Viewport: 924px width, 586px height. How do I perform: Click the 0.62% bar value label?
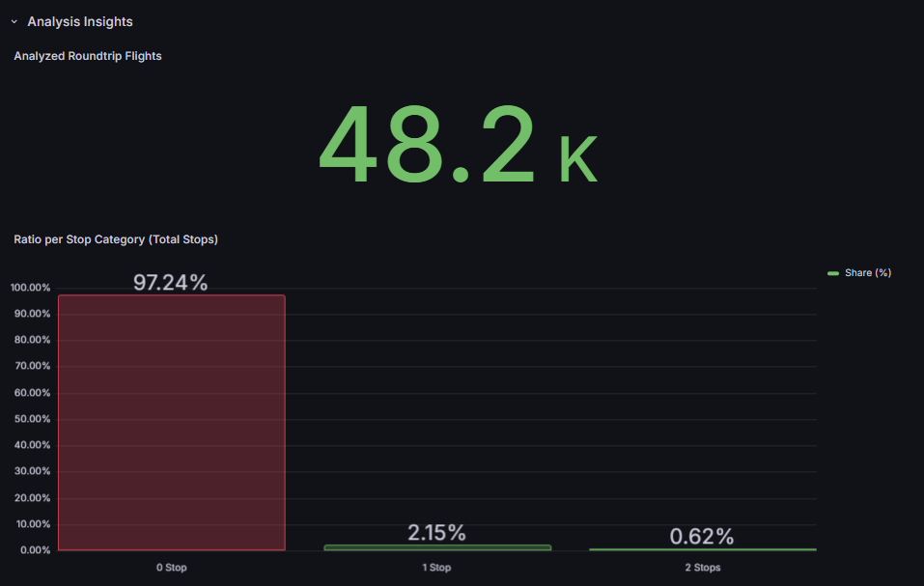(702, 537)
